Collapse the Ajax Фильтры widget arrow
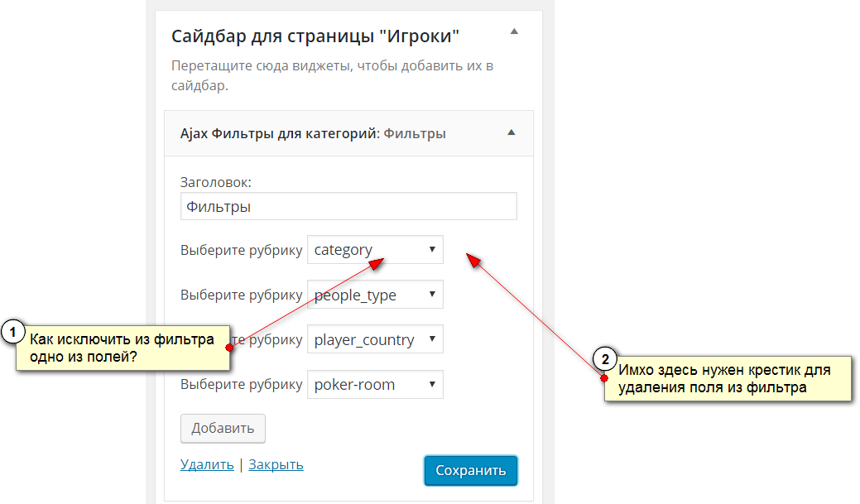 [x=512, y=132]
